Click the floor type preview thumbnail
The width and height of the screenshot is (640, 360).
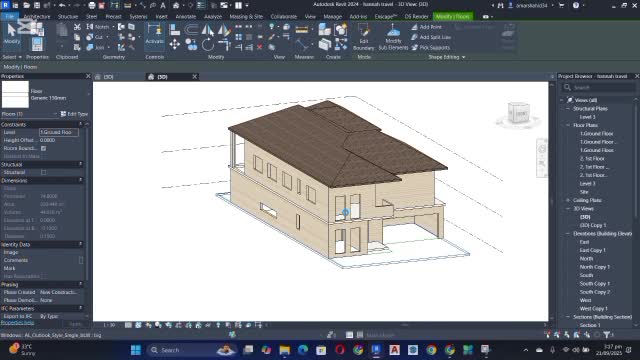[15, 94]
